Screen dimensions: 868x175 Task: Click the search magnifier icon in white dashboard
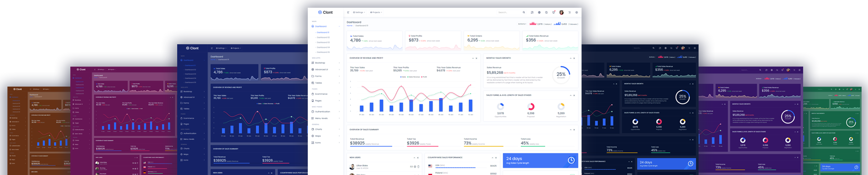[524, 12]
